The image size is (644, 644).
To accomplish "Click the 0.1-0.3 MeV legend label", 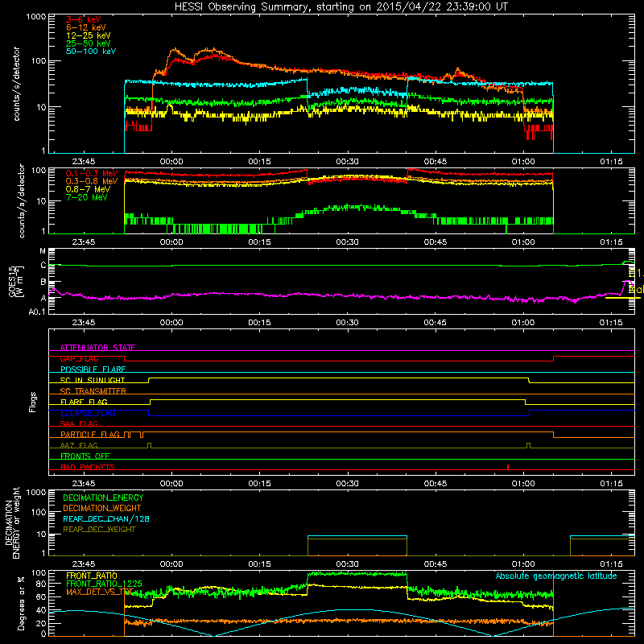I will tap(92, 173).
